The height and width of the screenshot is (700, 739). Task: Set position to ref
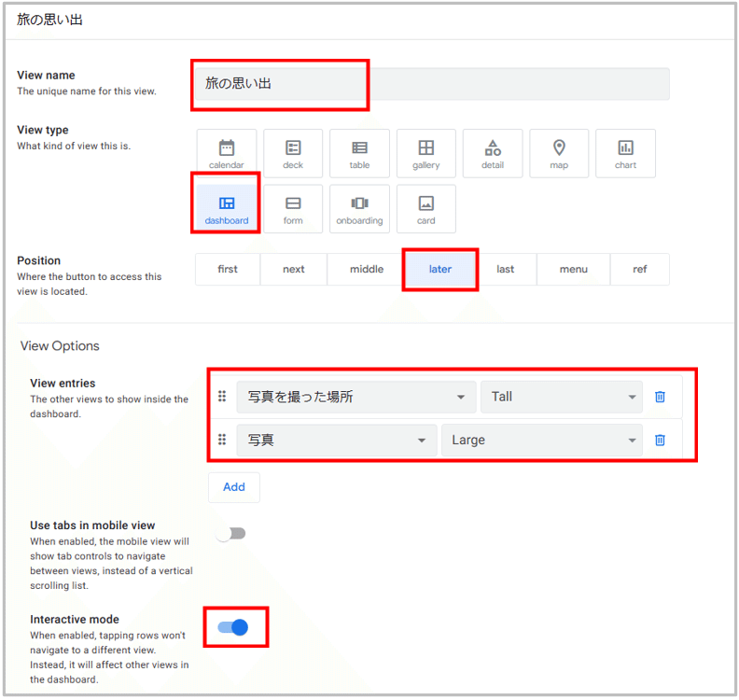point(639,269)
